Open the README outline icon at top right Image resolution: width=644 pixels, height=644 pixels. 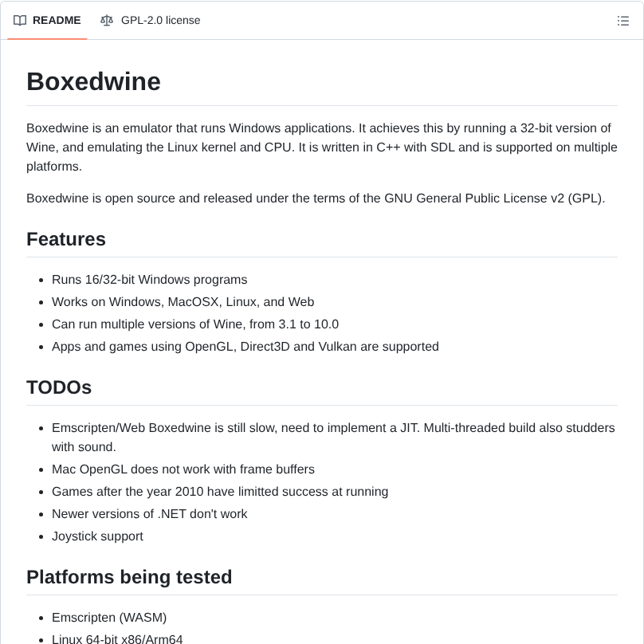[x=623, y=21]
